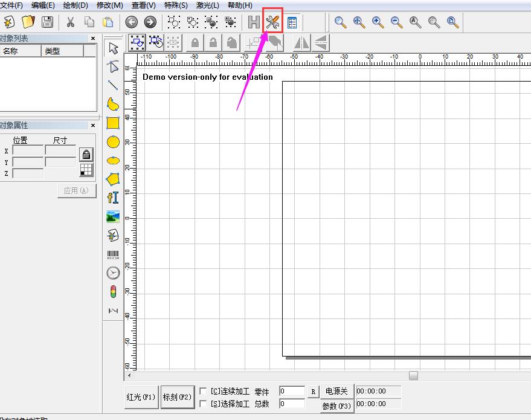Click the 零件 count input field
Screen dimensions: 531x420
click(292, 392)
